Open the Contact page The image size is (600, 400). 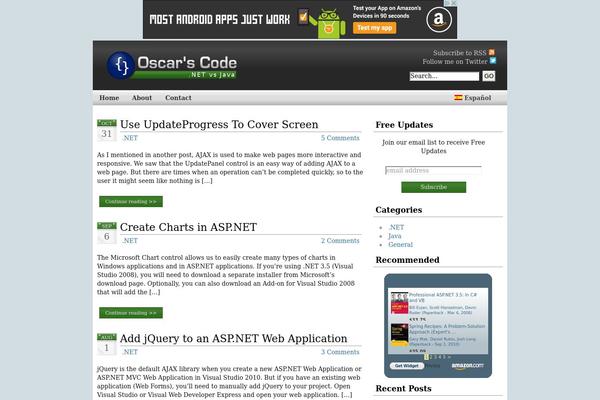pos(178,98)
